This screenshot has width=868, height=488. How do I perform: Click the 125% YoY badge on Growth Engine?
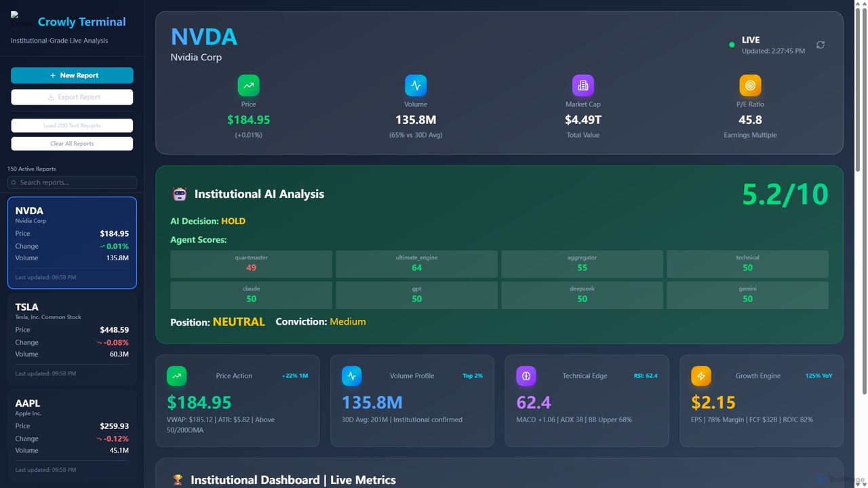click(x=819, y=375)
